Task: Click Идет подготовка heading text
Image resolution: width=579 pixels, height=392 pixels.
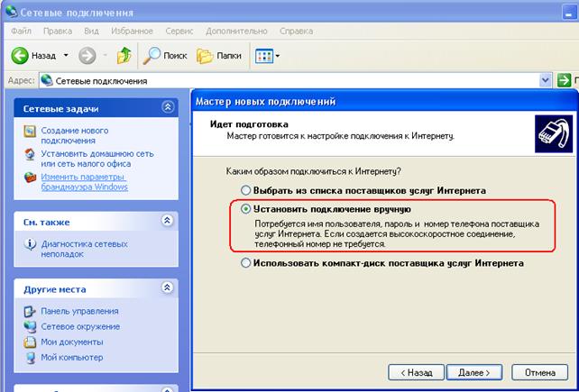Action: coord(249,124)
